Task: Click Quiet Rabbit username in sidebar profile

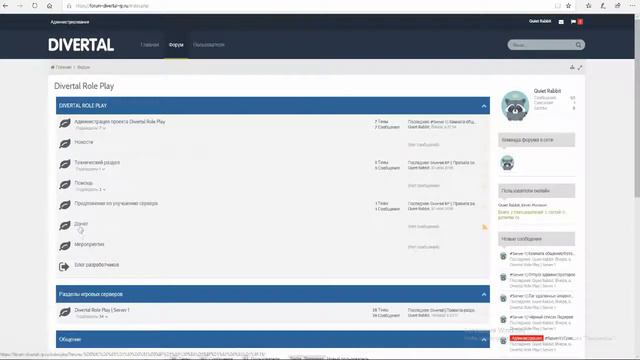Action: click(547, 91)
